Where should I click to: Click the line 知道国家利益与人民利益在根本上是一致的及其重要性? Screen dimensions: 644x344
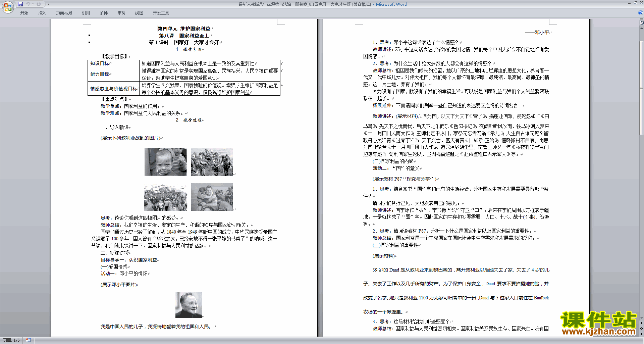point(198,63)
